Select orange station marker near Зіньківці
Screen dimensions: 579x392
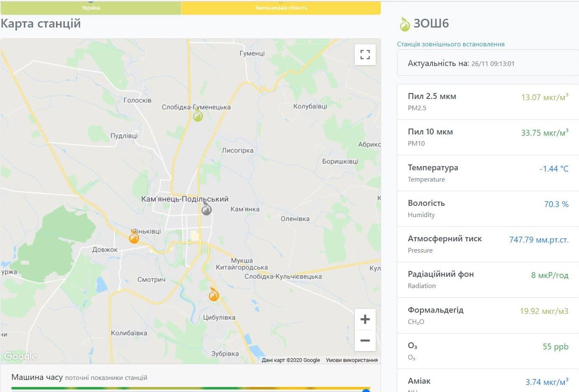(134, 237)
